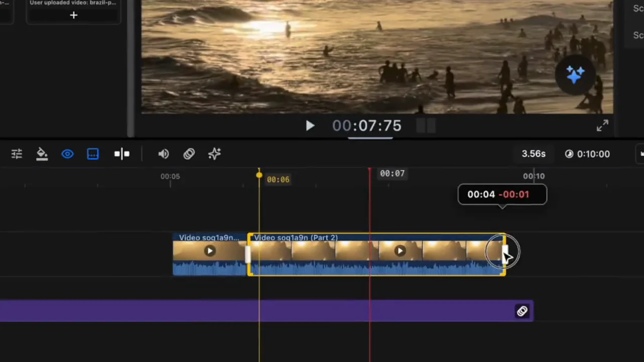This screenshot has height=362, width=644.
Task: Click the overlapping circles icon in toolbar
Action: tap(189, 154)
